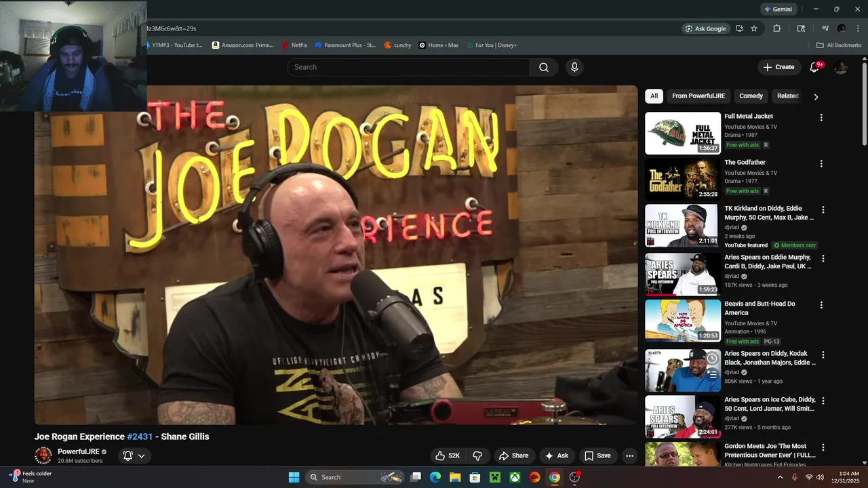The height and width of the screenshot is (488, 868).
Task: Like the video (52K)
Action: click(448, 455)
